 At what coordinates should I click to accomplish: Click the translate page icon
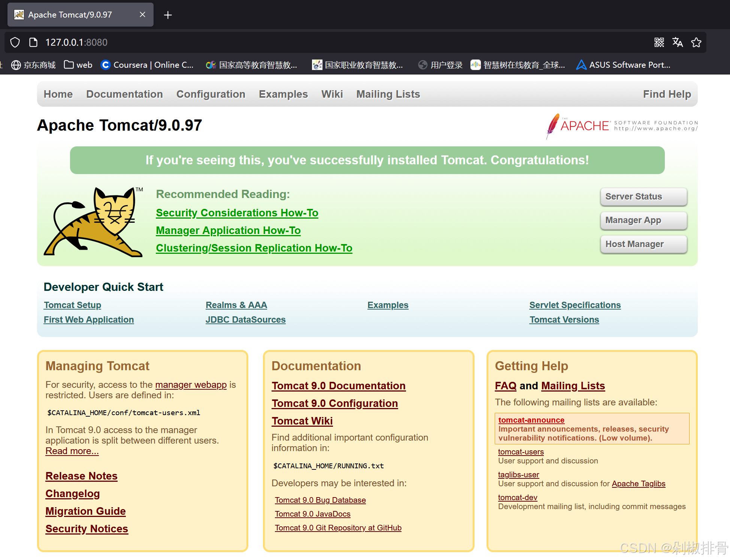(x=678, y=42)
